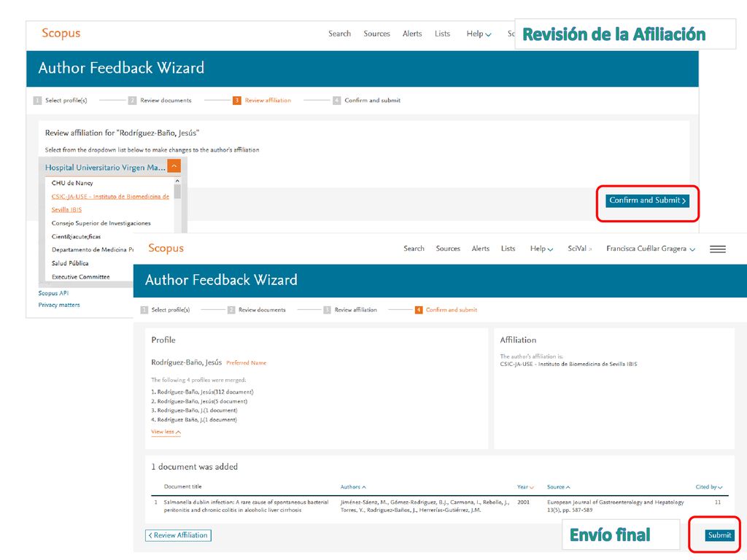
Task: Open the SciVal link in front window
Action: click(x=579, y=249)
